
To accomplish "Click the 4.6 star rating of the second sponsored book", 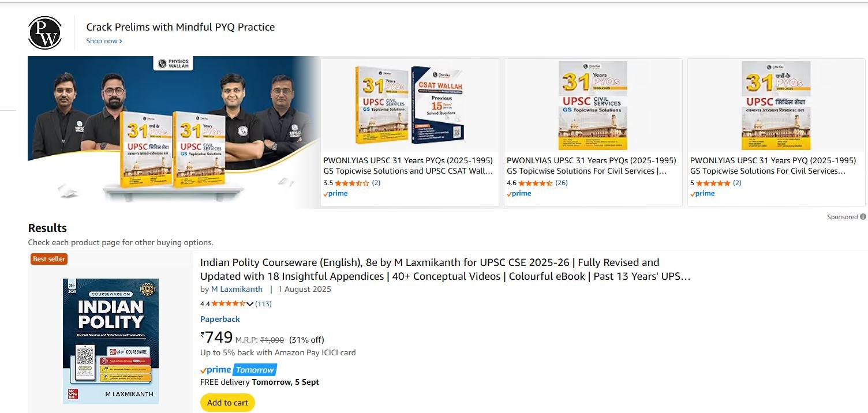I will [530, 183].
